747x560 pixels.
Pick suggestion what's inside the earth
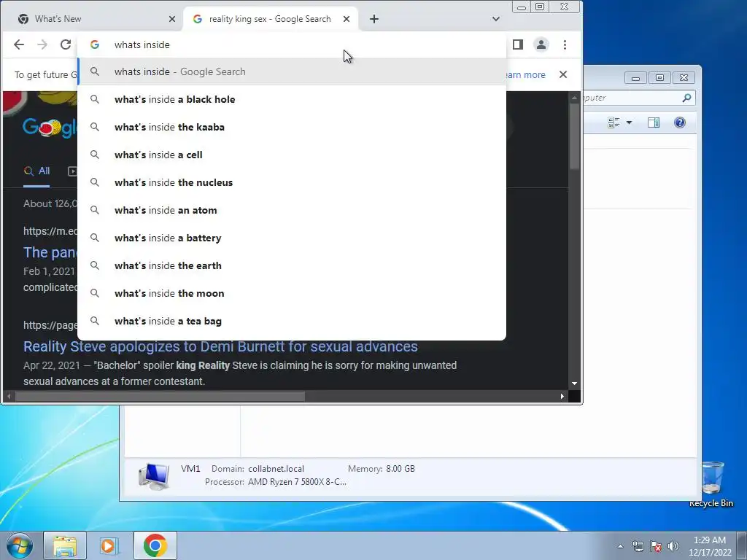[292, 265]
